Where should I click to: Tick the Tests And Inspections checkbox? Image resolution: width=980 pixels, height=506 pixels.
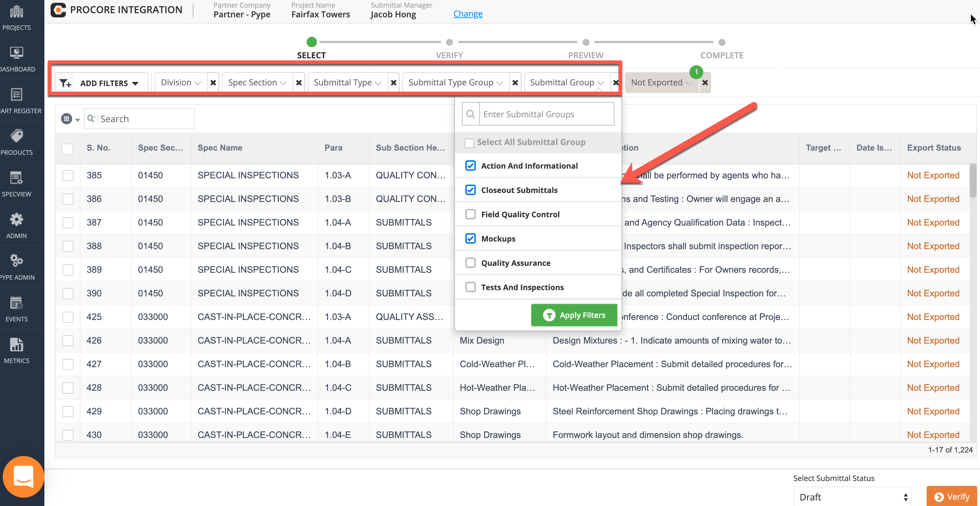point(471,287)
